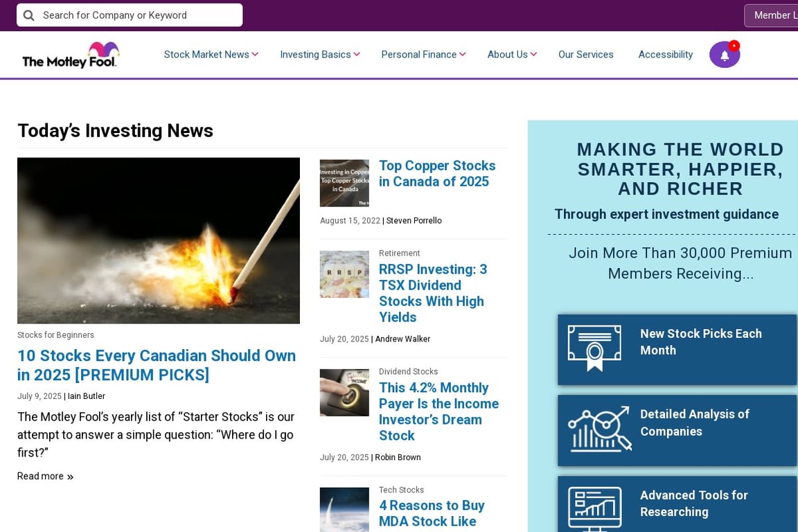Screen dimensions: 798x532
Task: Click author name Iain Butler
Action: [87, 396]
